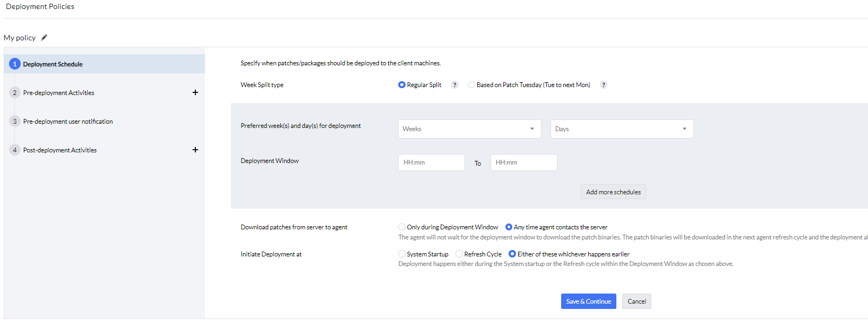
Task: Open the help icon next to Patch Tuesday option
Action: pyautogui.click(x=603, y=85)
